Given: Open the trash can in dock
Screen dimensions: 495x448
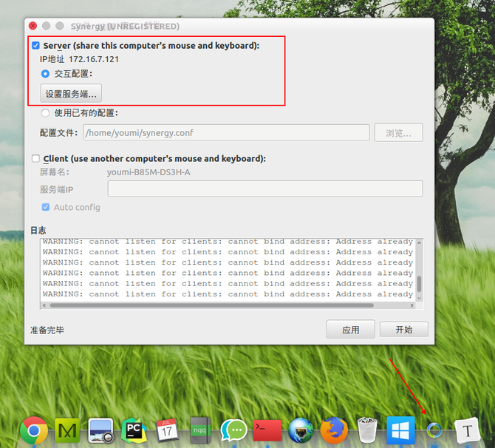Looking at the screenshot, I should click(x=367, y=430).
